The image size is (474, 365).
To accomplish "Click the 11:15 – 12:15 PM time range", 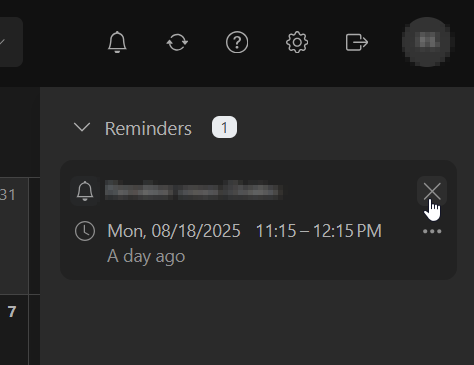I will (319, 231).
